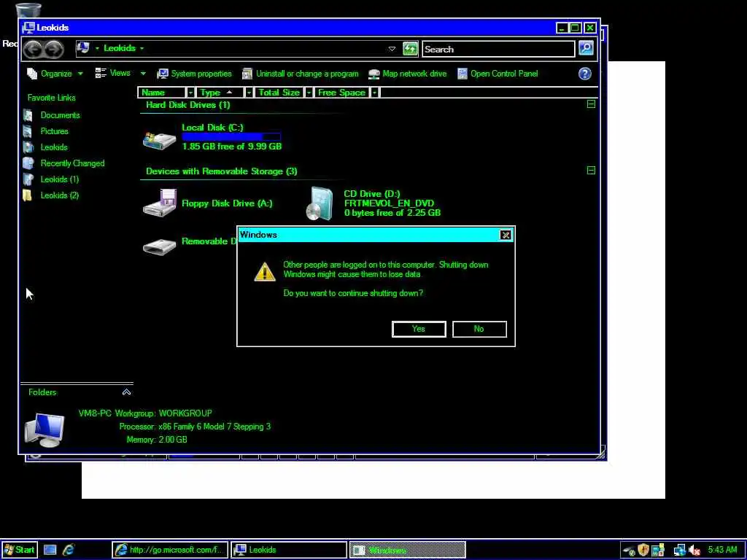Sort by the Free Space column header
The width and height of the screenshot is (747, 560).
tap(341, 93)
